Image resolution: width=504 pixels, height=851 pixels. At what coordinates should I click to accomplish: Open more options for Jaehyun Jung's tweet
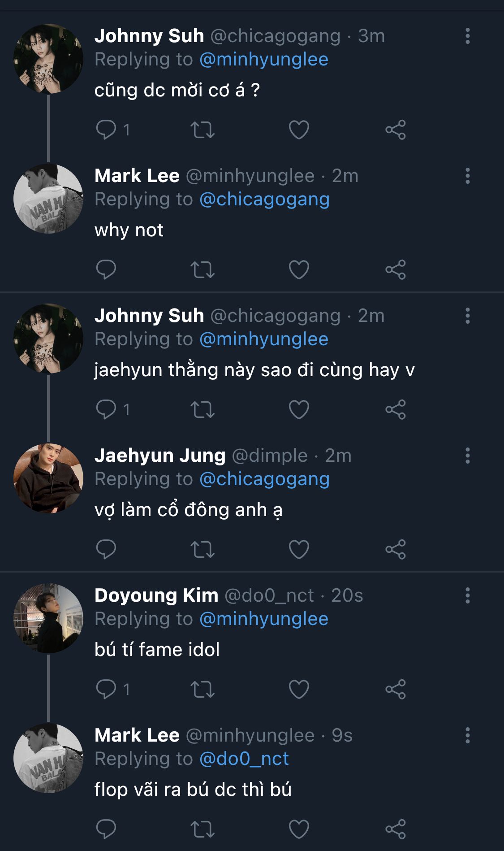coord(467,456)
